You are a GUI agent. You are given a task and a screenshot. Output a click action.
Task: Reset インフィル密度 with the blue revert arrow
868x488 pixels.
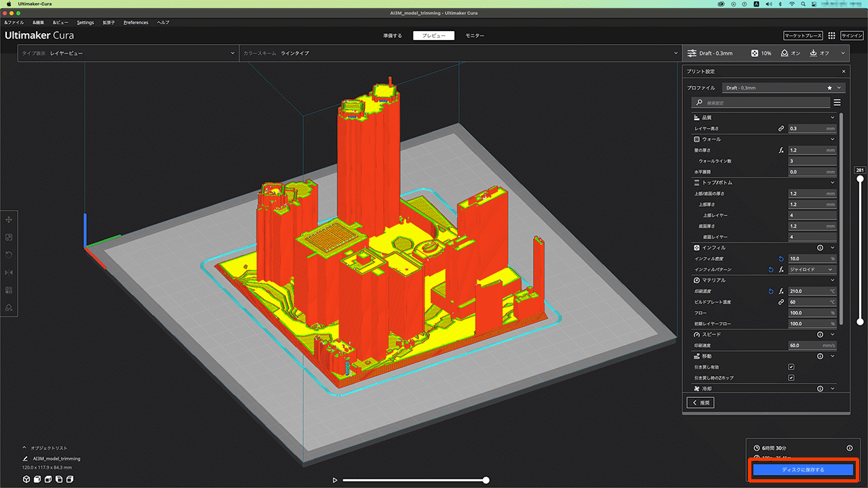coord(781,258)
